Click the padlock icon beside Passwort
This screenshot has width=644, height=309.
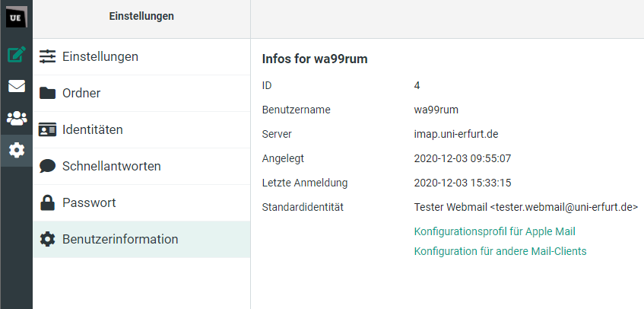pyautogui.click(x=48, y=202)
